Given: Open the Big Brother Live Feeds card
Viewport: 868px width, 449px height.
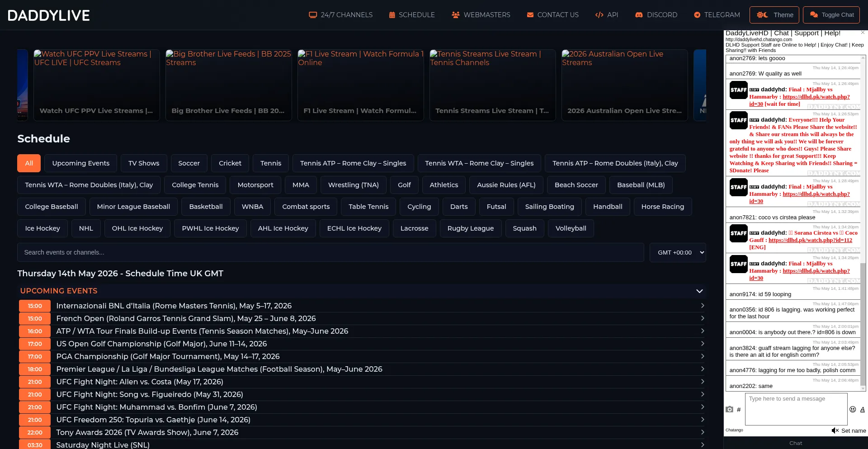Looking at the screenshot, I should click(x=228, y=85).
